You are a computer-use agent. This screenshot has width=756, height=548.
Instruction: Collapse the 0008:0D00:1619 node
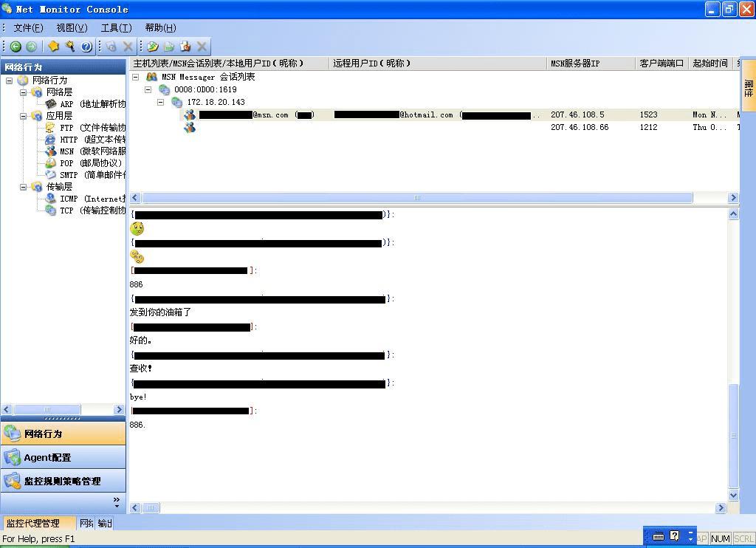[x=148, y=89]
